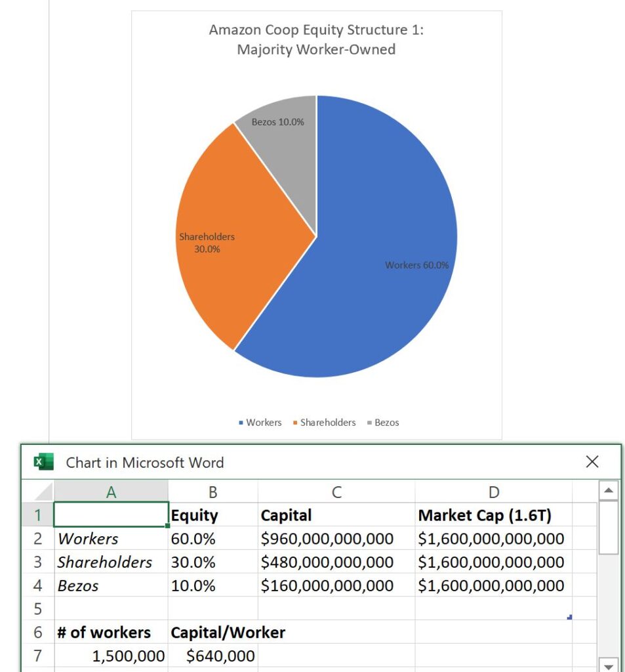Click the $640,000 capital per worker cell
Screen dimensions: 625x672
[x=213, y=656]
